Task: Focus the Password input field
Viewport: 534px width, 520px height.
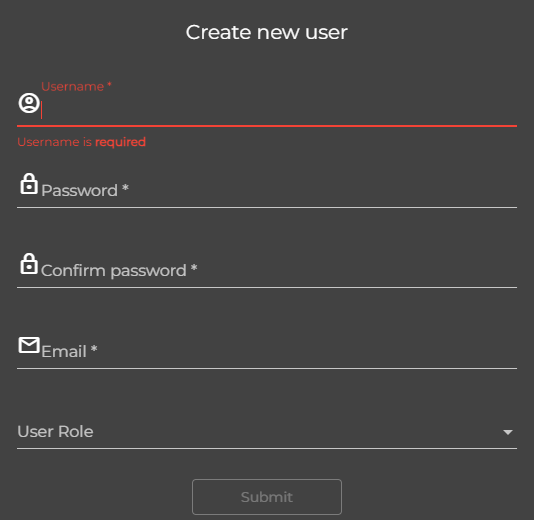Action: point(278,191)
